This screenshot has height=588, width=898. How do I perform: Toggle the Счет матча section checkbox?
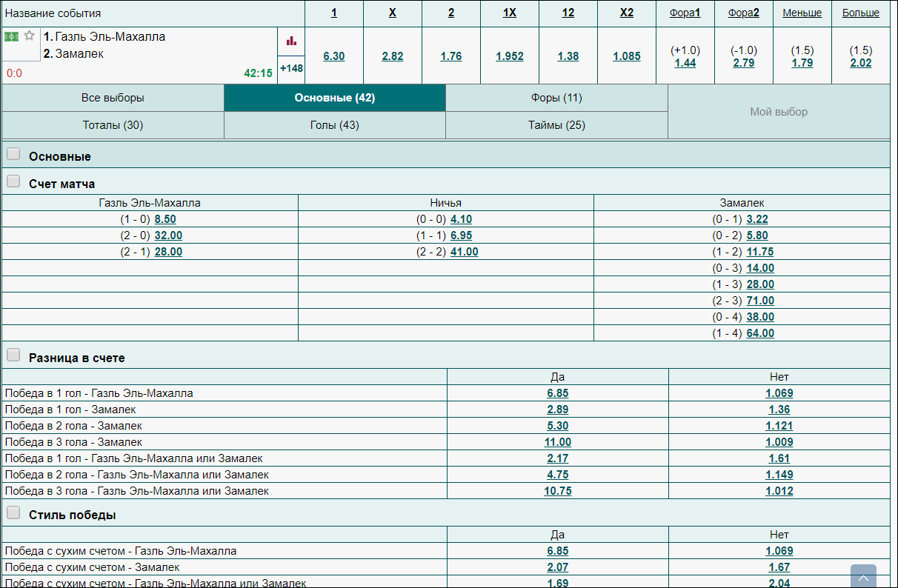(x=13, y=181)
